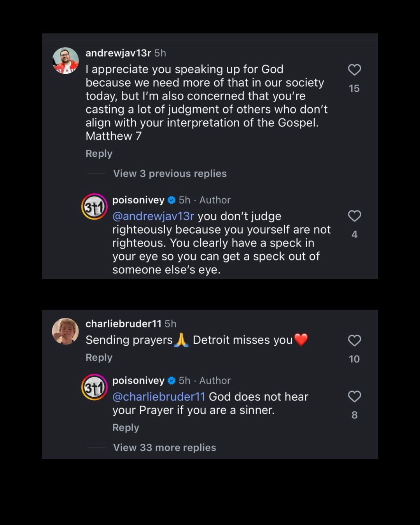Like poisonivey's reply to andrewjav13r
This screenshot has height=525, width=420.
(354, 216)
